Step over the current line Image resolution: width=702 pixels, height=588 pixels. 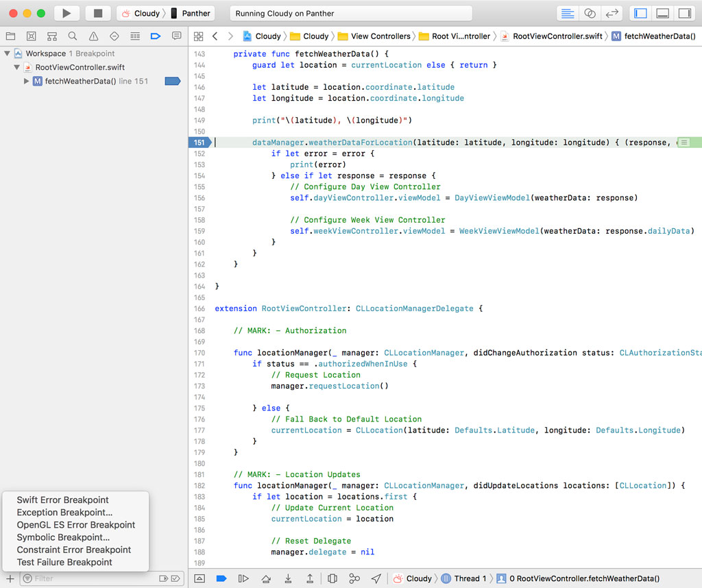[265, 578]
